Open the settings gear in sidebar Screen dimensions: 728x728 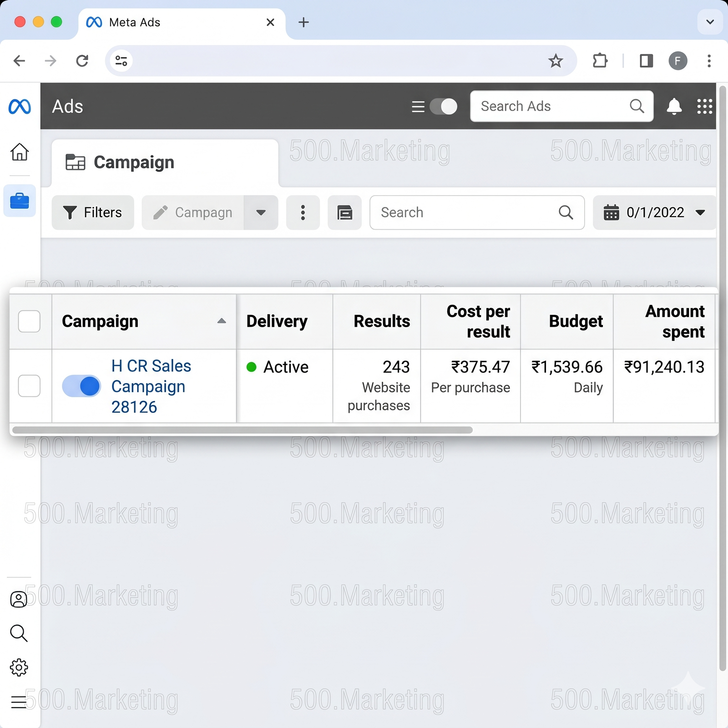pos(19,667)
